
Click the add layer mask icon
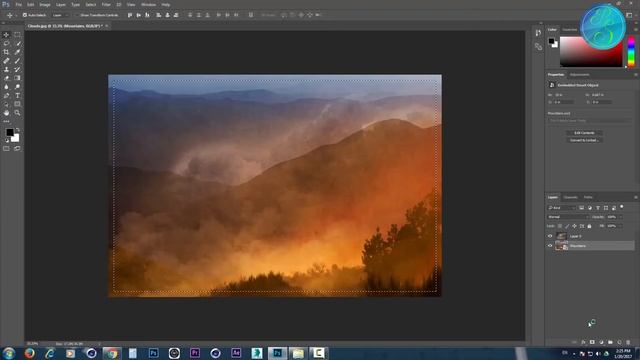pos(592,342)
